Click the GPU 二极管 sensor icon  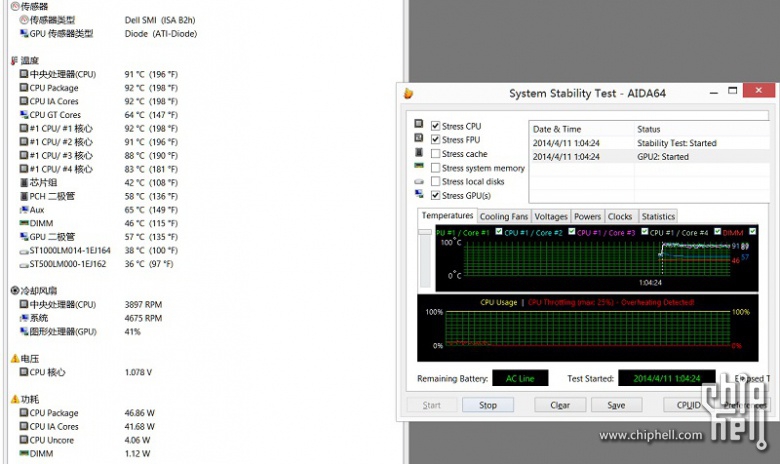pyautogui.click(x=23, y=237)
